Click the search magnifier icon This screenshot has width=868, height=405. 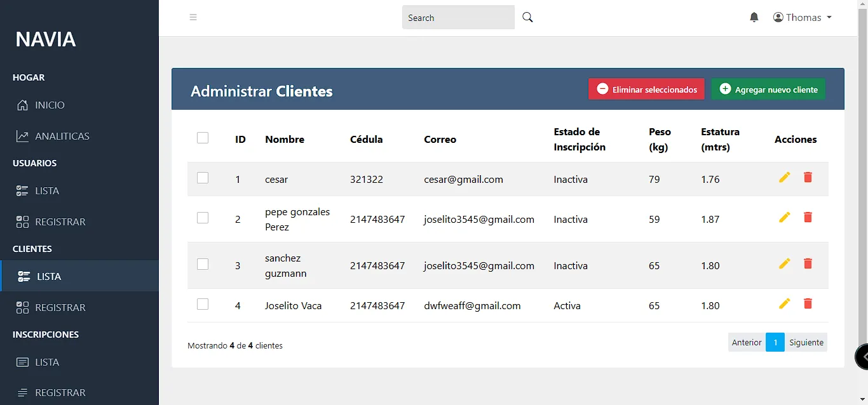527,18
